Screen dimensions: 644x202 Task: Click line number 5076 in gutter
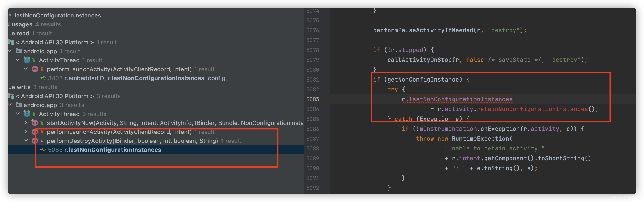coord(313,30)
